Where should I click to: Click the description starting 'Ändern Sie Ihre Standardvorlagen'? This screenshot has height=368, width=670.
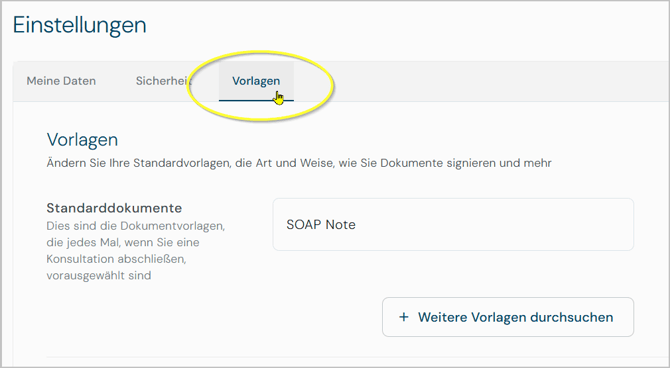click(x=299, y=163)
